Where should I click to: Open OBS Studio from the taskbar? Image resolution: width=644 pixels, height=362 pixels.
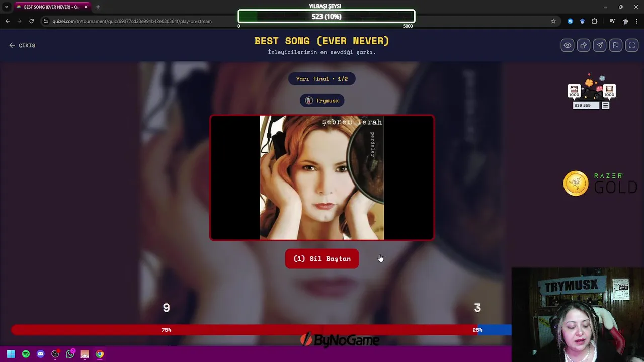55,354
